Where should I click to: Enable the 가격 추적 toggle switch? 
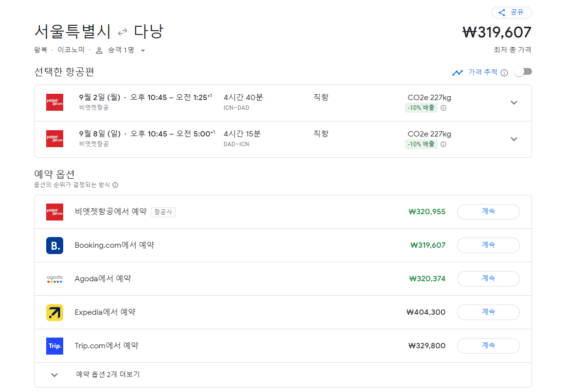523,71
